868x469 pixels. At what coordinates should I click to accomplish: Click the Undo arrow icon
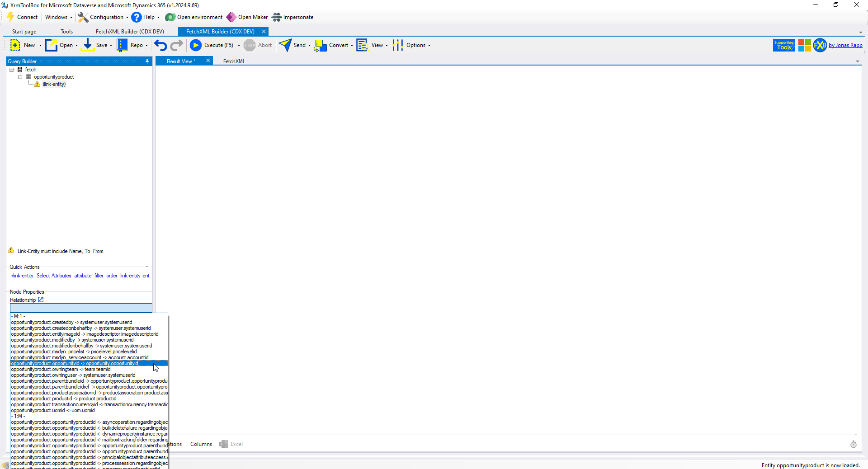[x=160, y=45]
